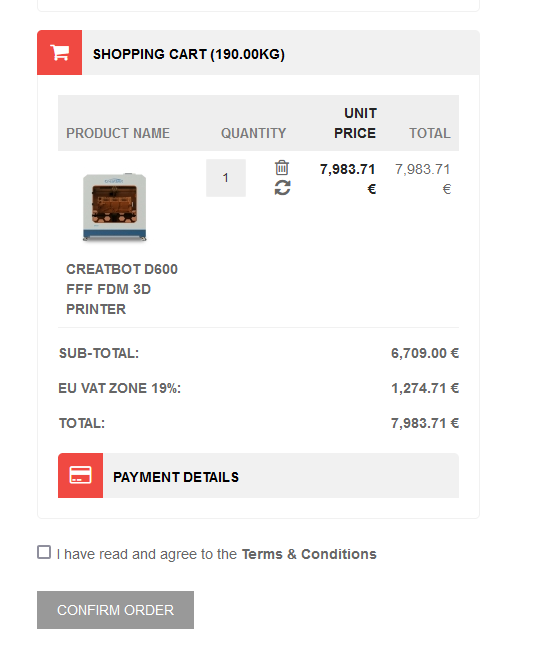Expand the Payment Details section

(x=258, y=475)
